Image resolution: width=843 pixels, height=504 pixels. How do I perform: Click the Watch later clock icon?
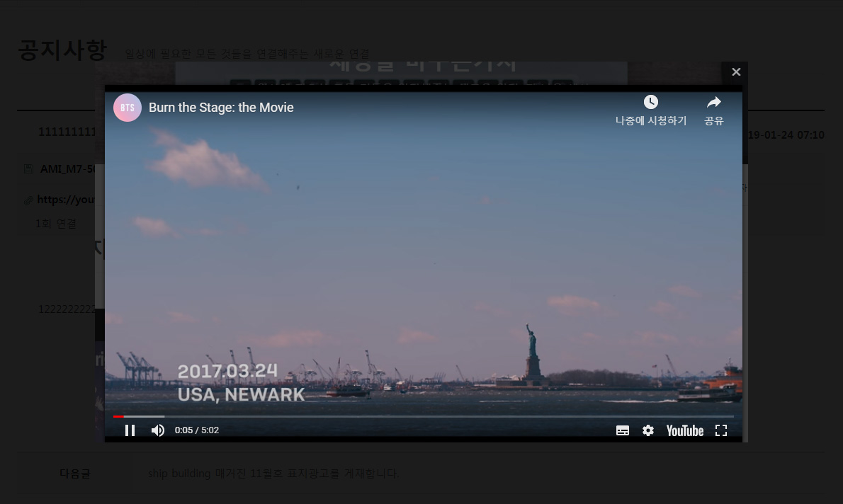click(651, 102)
